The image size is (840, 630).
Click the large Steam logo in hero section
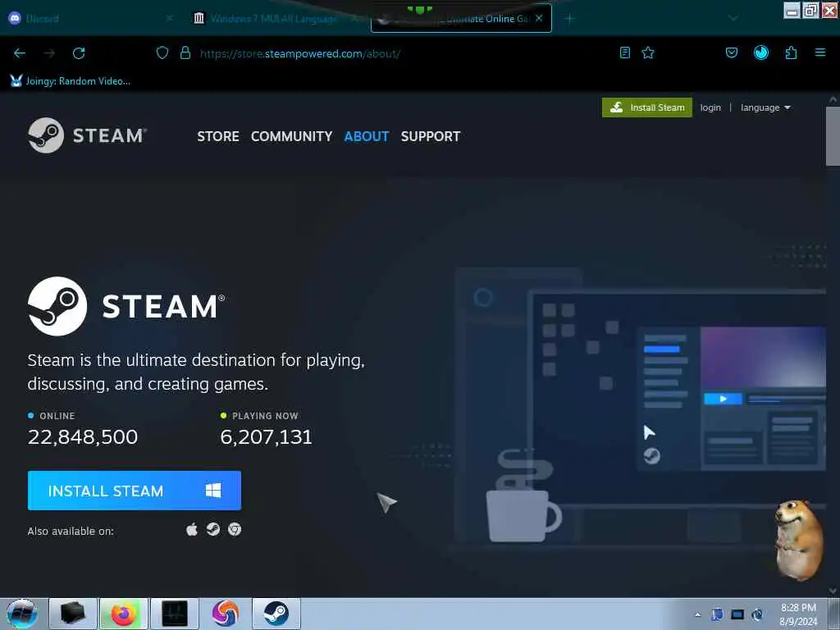(x=126, y=307)
